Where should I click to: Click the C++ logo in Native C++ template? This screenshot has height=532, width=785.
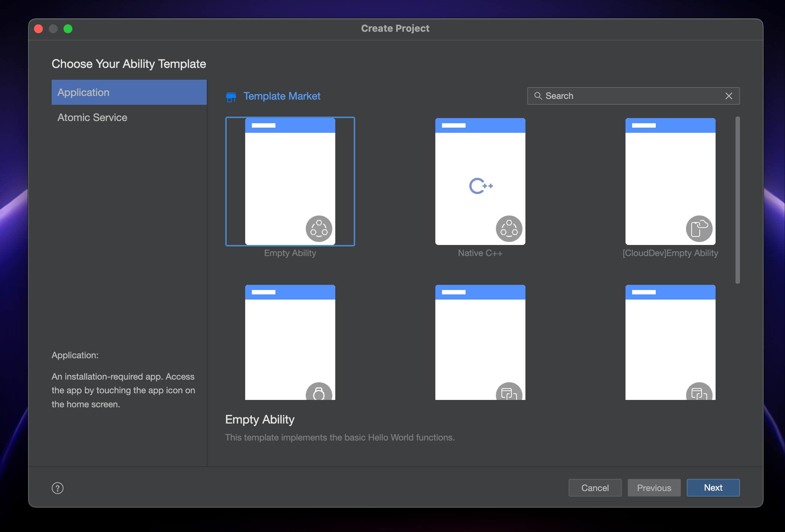coord(481,186)
